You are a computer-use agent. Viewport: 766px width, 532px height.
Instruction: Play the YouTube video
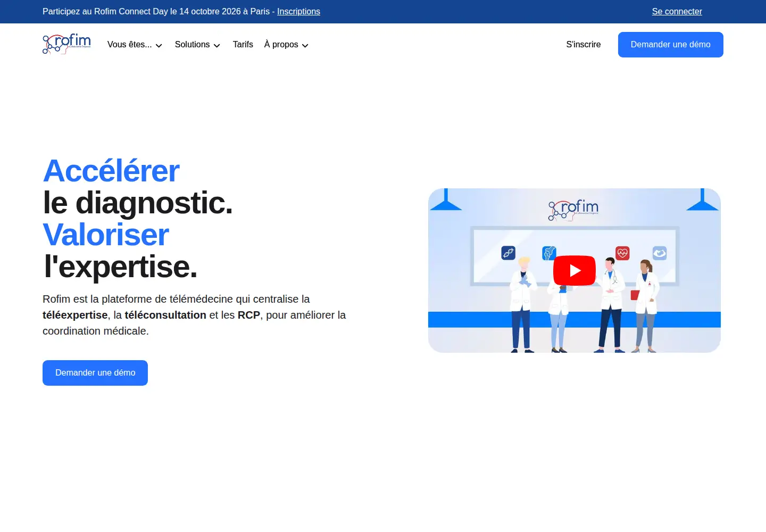tap(574, 270)
